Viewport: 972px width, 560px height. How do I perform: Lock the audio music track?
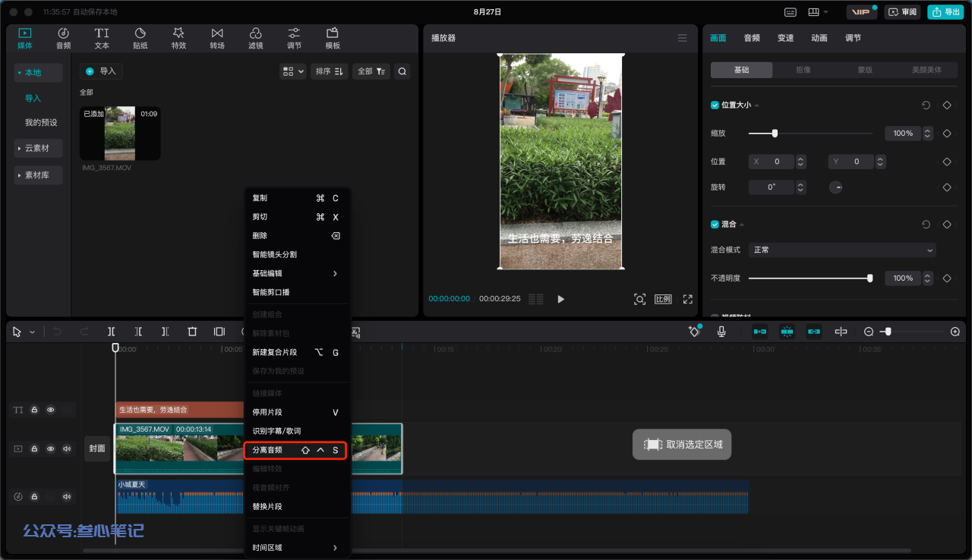pos(34,497)
